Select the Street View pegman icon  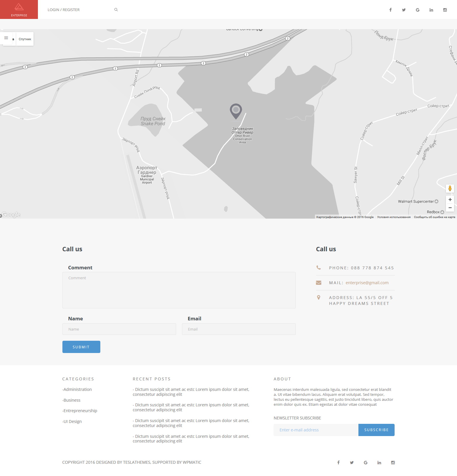[450, 188]
